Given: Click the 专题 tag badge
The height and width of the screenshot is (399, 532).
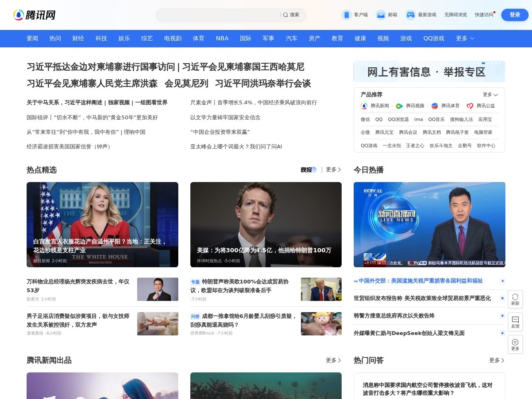Looking at the screenshot, I should [195, 282].
